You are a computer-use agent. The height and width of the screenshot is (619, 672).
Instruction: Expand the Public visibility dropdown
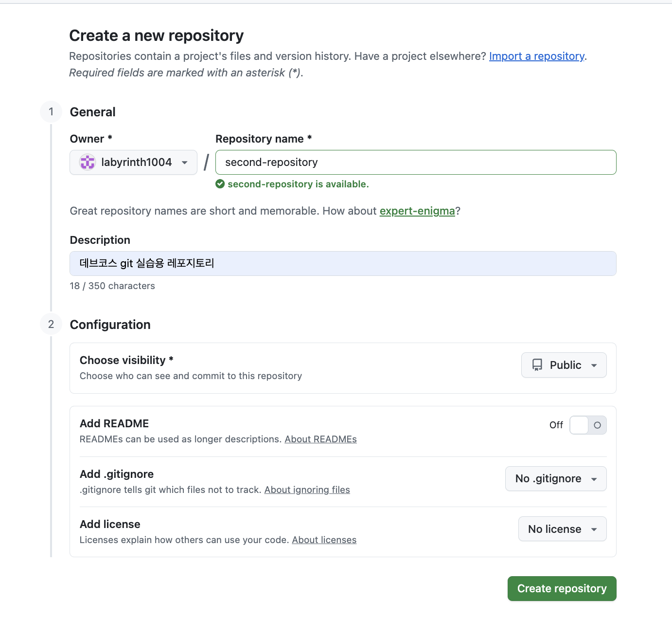click(x=564, y=365)
